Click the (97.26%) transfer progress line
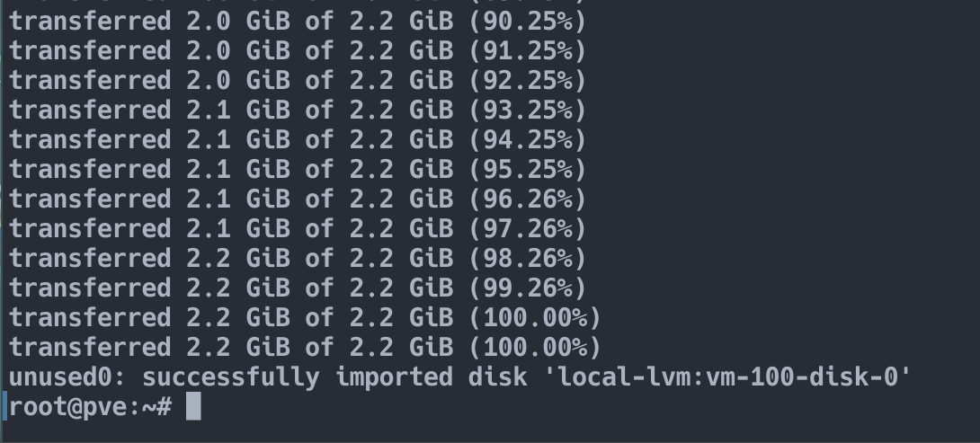980x443 pixels. 297,228
